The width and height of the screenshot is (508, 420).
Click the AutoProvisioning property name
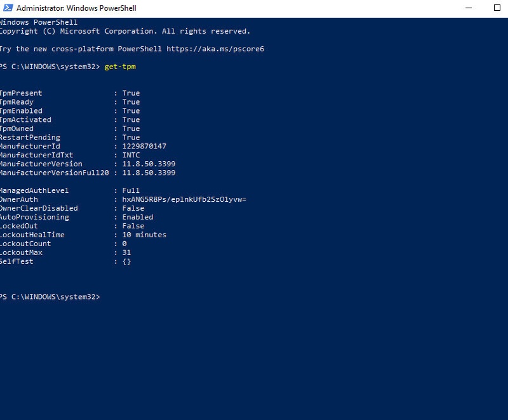[34, 217]
